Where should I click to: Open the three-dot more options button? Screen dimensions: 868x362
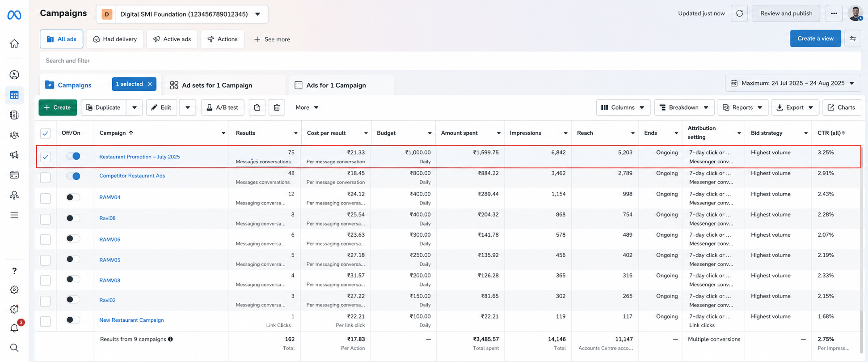pyautogui.click(x=834, y=13)
